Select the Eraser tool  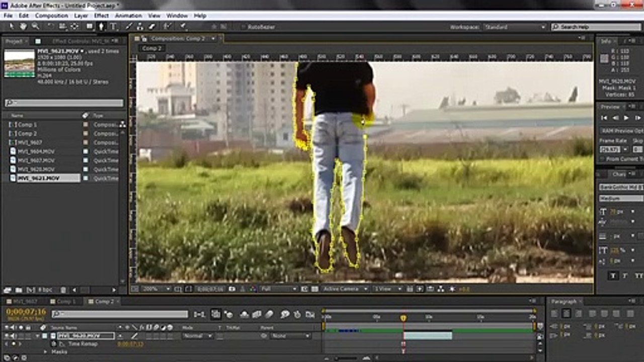coord(152,26)
